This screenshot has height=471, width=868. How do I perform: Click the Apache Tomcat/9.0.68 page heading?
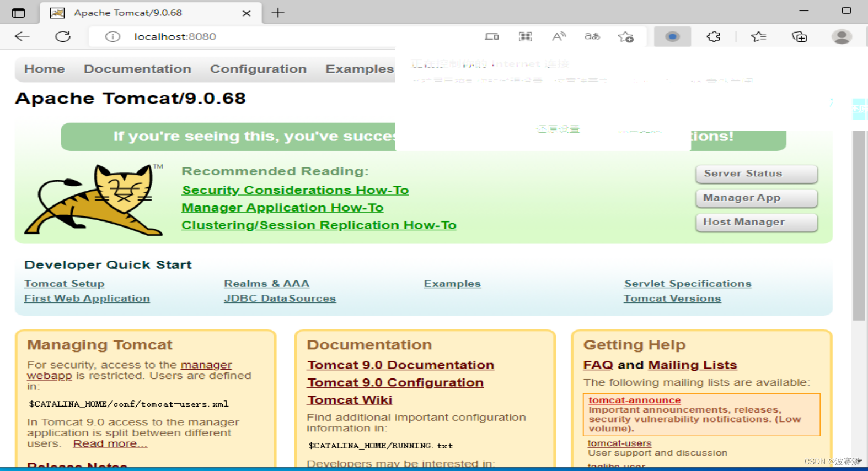point(130,99)
